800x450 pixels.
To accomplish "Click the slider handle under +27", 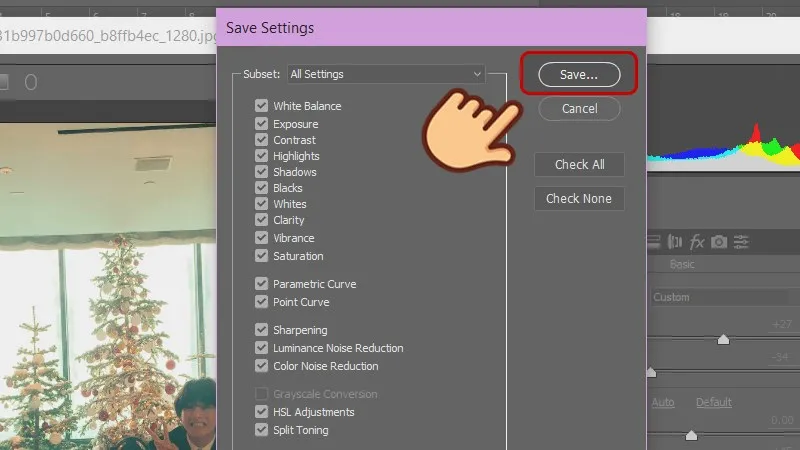I will [723, 340].
